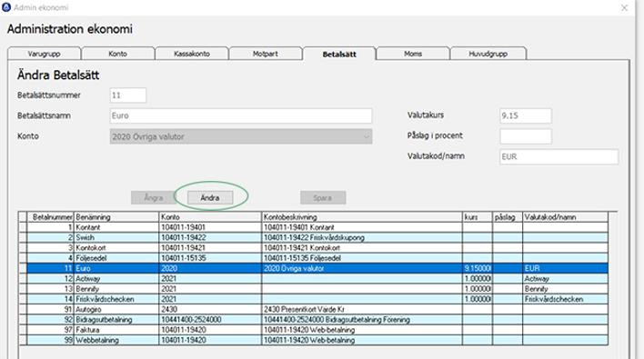Click account cell 104011-19422 of Swish
Screen dimensions: 644x359
coord(210,237)
